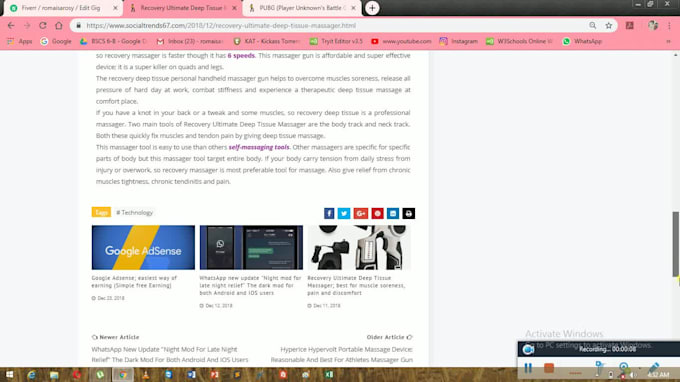Viewport: 680px width, 382px height.
Task: Click the recorder camera logo icon
Action: (x=528, y=349)
